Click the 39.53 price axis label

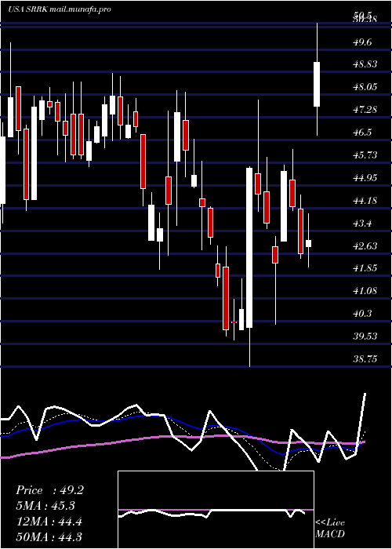coord(365,336)
